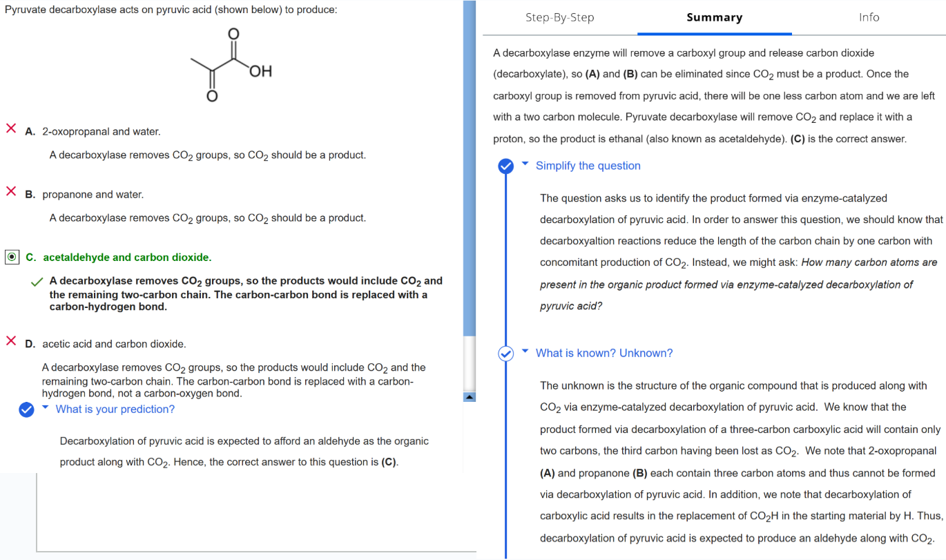Choose option D 'acetic acid and carbon dioxide'
This screenshot has width=946, height=560.
(x=114, y=344)
